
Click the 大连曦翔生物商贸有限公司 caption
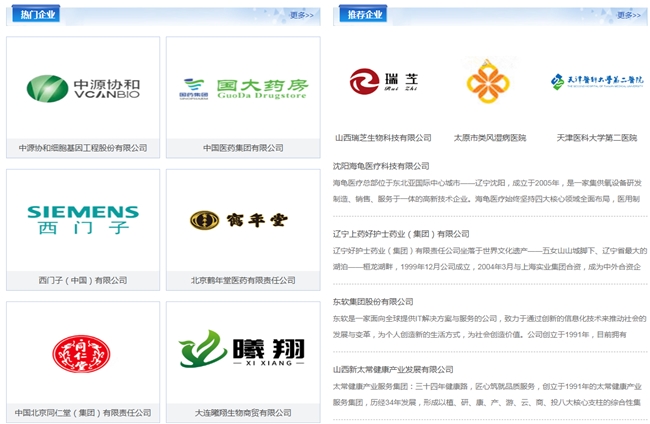click(x=241, y=412)
